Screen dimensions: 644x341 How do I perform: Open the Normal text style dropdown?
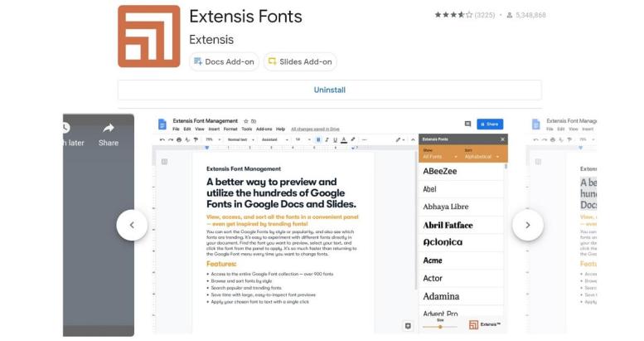(x=241, y=140)
